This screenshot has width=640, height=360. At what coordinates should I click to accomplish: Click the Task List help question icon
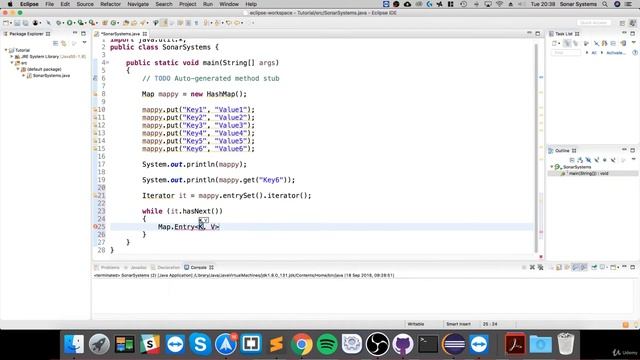tap(635, 53)
